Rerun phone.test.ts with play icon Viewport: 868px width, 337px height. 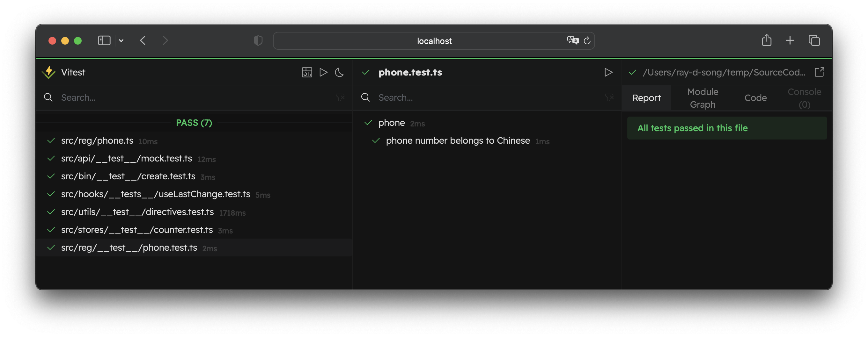point(608,72)
